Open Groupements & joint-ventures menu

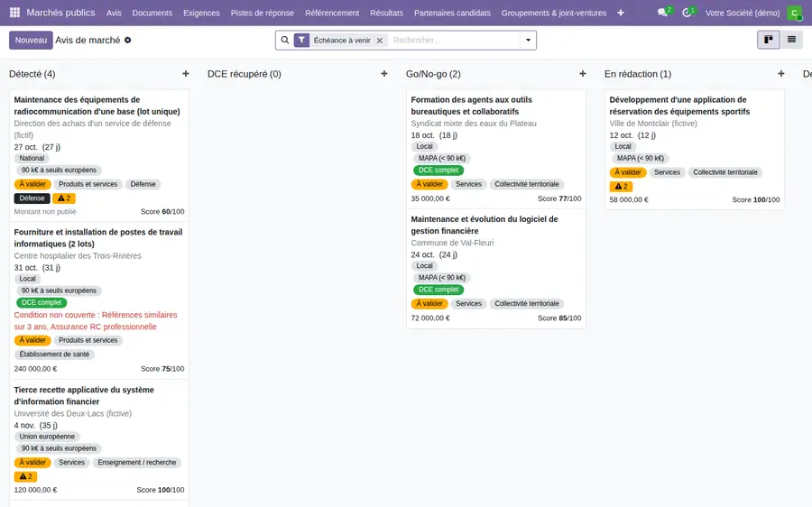click(554, 13)
